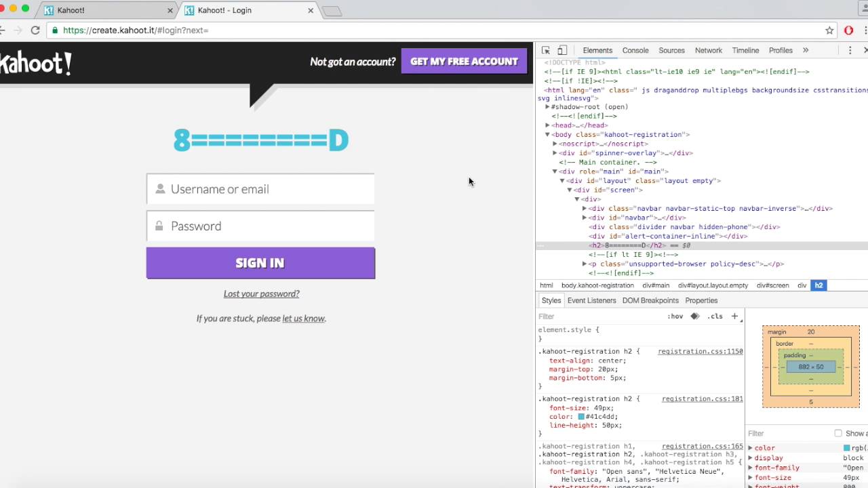This screenshot has width=868, height=488.
Task: Select the Styles sidebar tab
Action: (x=551, y=300)
